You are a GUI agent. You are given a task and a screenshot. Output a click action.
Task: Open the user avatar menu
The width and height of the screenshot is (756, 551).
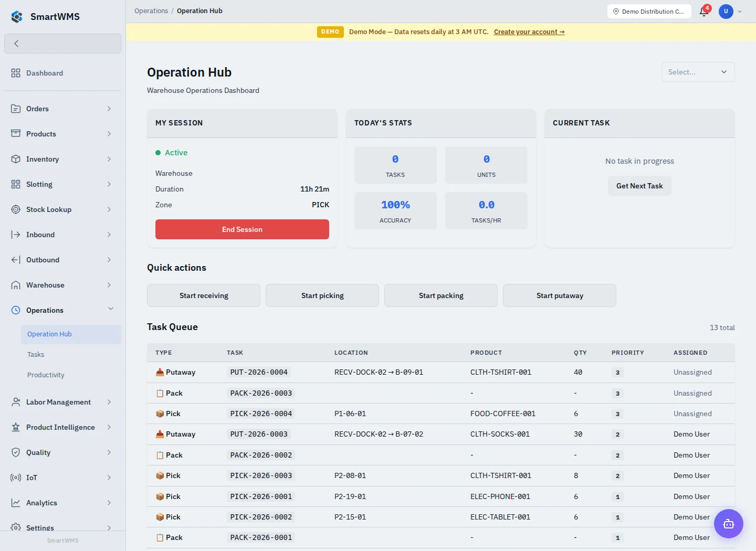pos(726,11)
